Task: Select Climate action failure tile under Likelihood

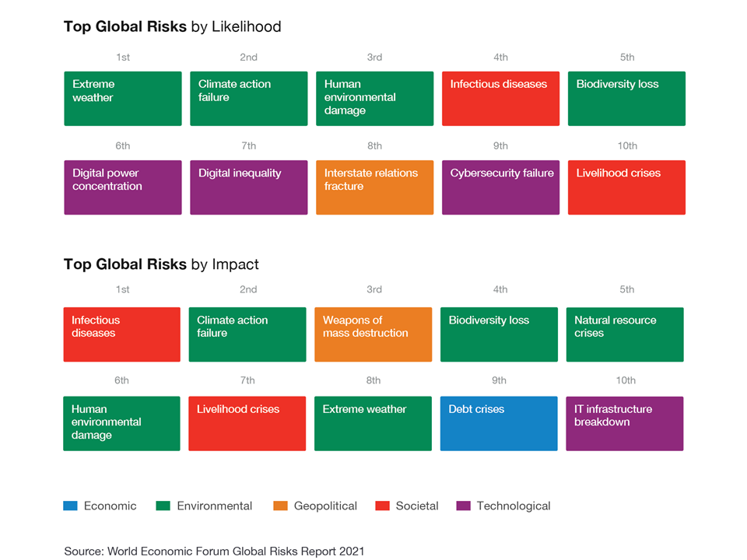Action: pos(248,99)
